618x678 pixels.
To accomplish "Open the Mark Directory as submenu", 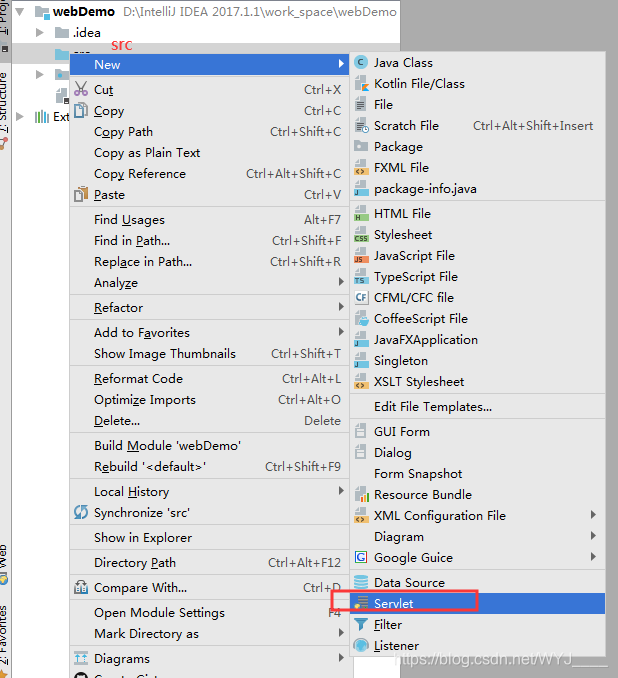I will (x=209, y=634).
